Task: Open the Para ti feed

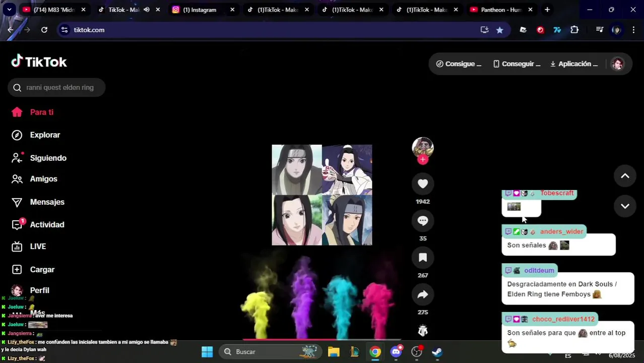Action: [33, 112]
